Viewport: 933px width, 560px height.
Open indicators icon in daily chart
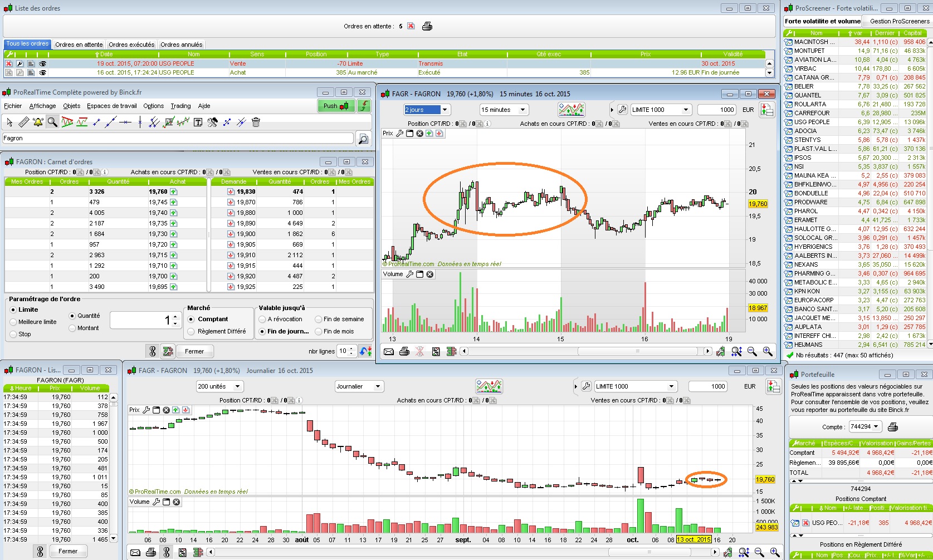coord(489,386)
